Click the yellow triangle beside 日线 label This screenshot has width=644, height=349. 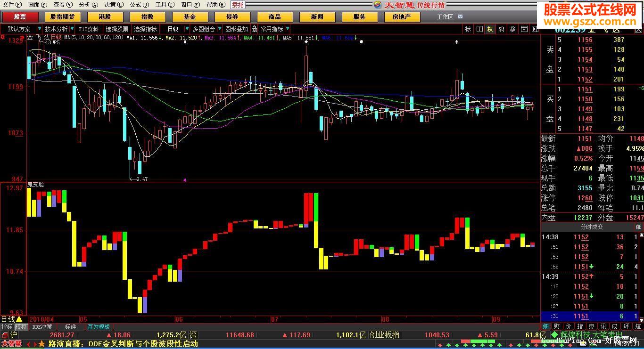(x=19, y=319)
